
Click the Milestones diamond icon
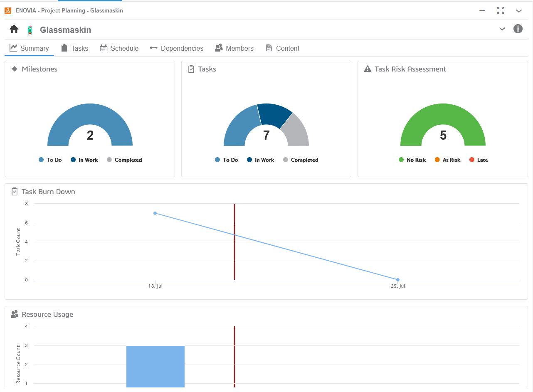(x=15, y=69)
